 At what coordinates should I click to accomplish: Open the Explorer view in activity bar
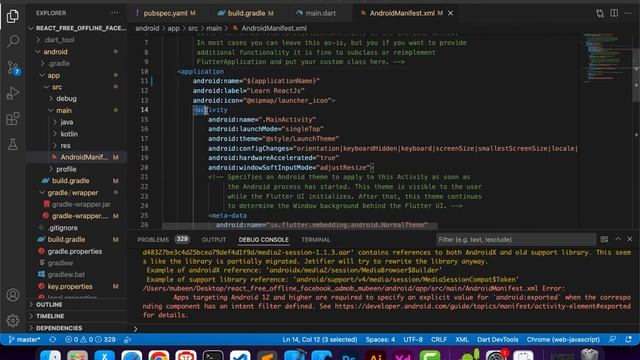click(13, 16)
